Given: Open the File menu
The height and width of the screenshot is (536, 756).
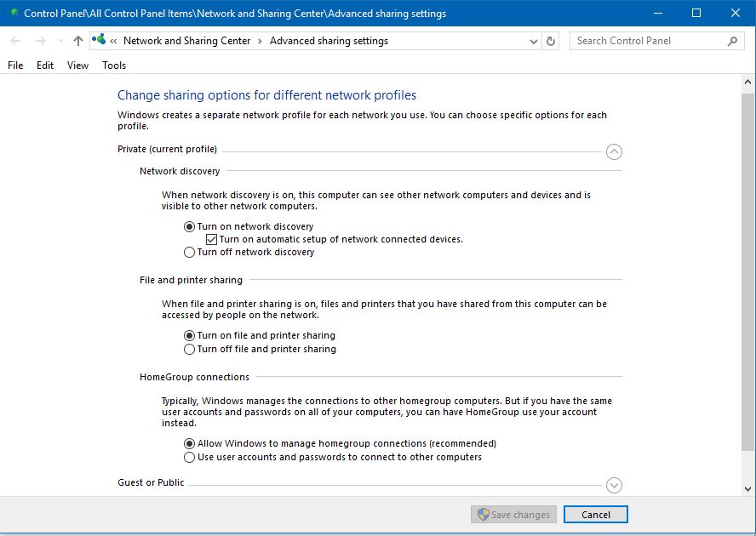Looking at the screenshot, I should pyautogui.click(x=15, y=66).
